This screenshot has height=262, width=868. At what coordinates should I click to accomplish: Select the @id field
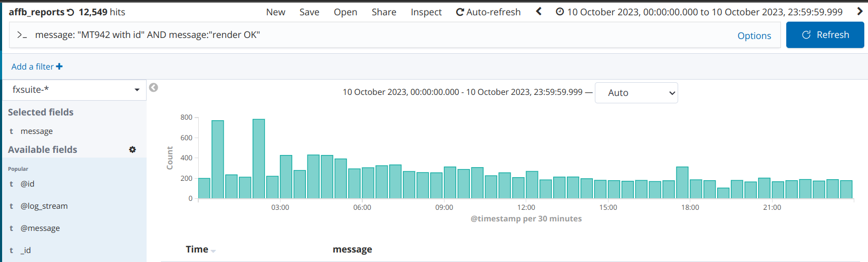pos(27,184)
